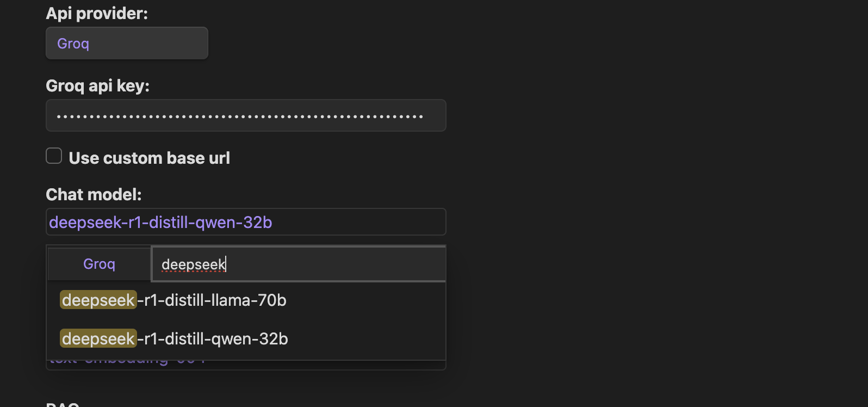Click the "Groq api key:" label

[97, 86]
